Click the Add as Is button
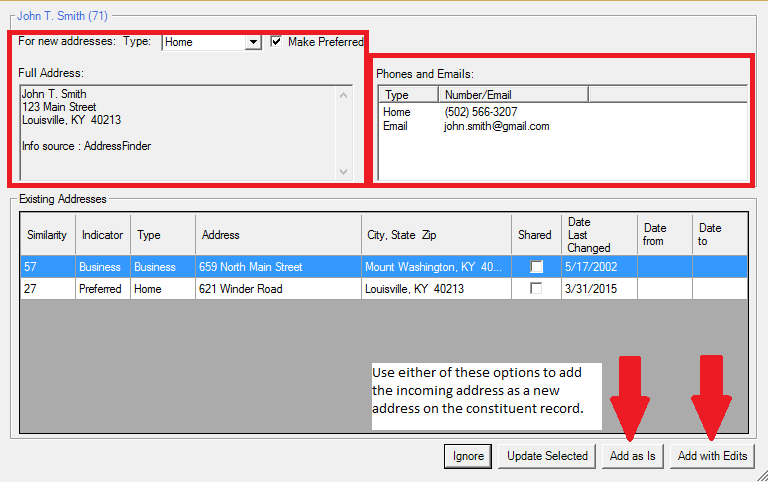768x482 pixels. 632,456
